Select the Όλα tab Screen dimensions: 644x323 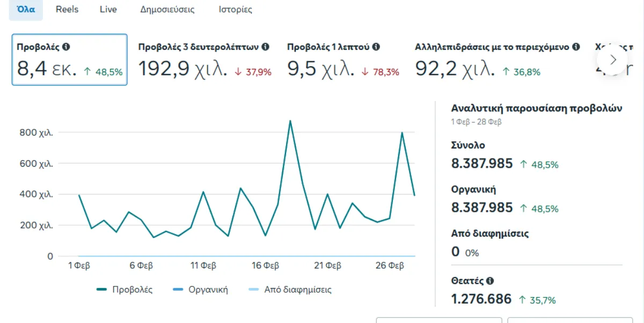(x=26, y=10)
